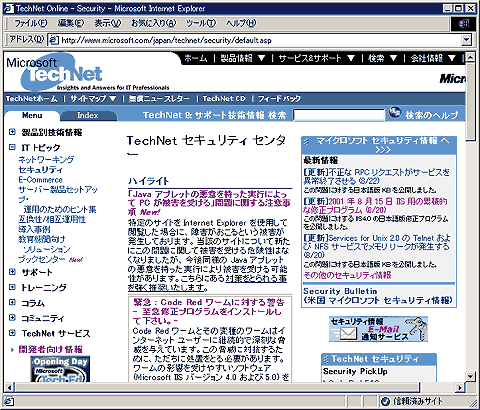Open the 互換性/相互運用性 link
The image size is (480, 410).
pyautogui.click(x=52, y=219)
